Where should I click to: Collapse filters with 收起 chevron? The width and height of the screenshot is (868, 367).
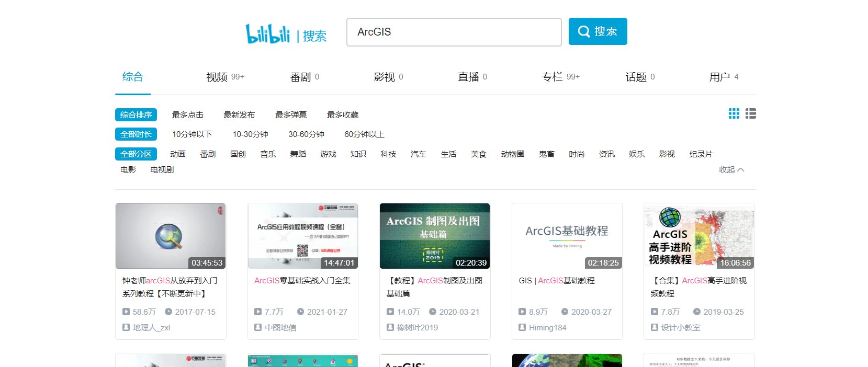(731, 169)
